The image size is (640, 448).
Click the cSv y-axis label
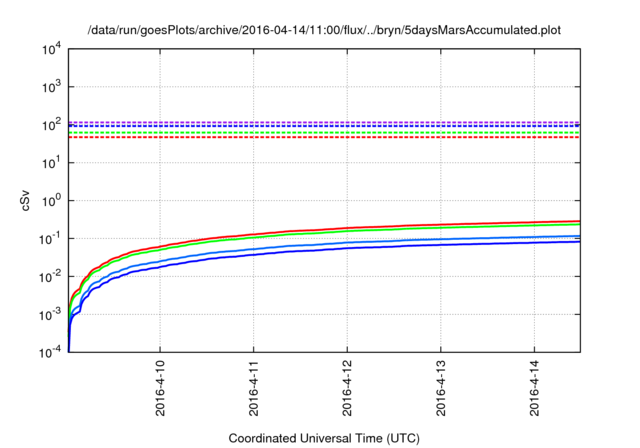tap(27, 199)
